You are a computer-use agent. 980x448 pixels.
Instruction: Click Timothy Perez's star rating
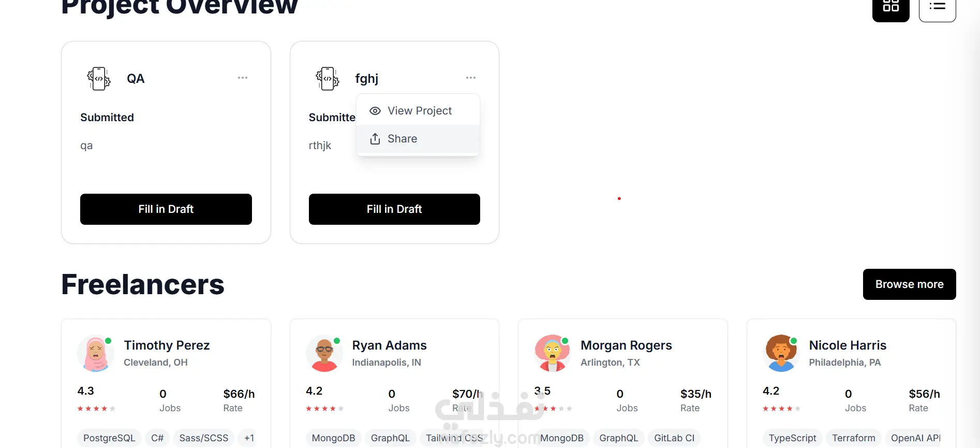point(96,409)
